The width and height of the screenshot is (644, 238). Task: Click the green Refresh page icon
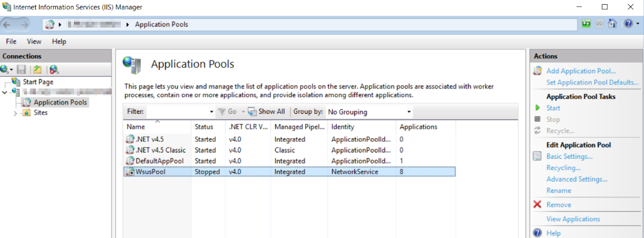pos(587,24)
